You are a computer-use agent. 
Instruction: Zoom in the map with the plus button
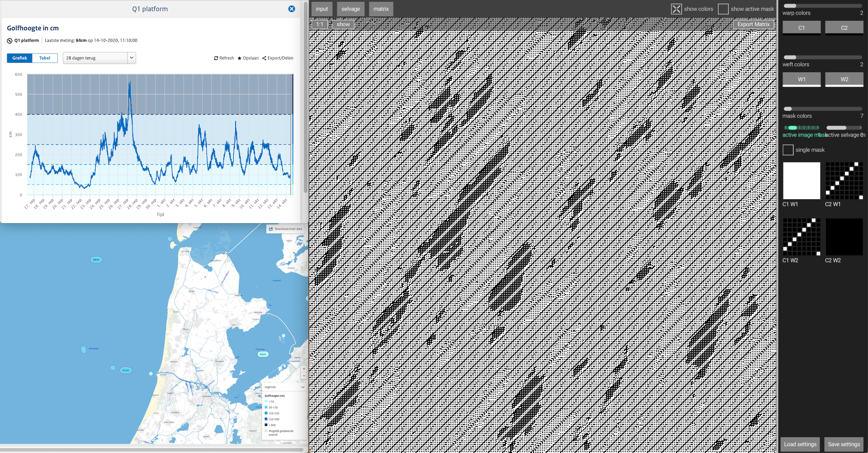coord(304,369)
